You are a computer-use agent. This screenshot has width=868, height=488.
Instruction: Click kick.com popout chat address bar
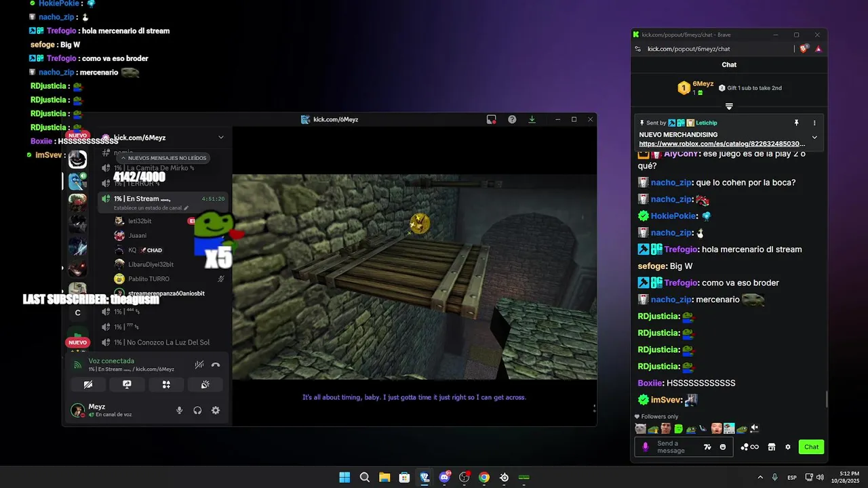click(x=689, y=49)
